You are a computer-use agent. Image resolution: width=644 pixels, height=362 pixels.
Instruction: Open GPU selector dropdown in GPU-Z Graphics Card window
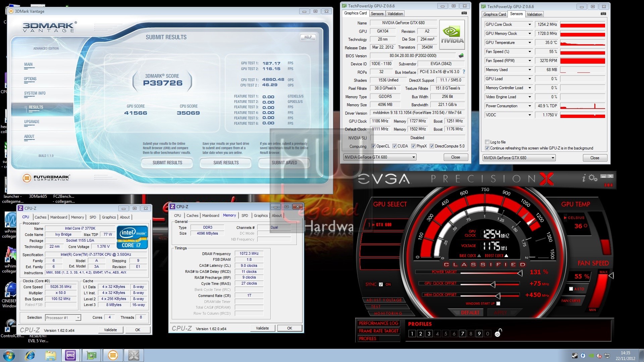click(x=380, y=157)
